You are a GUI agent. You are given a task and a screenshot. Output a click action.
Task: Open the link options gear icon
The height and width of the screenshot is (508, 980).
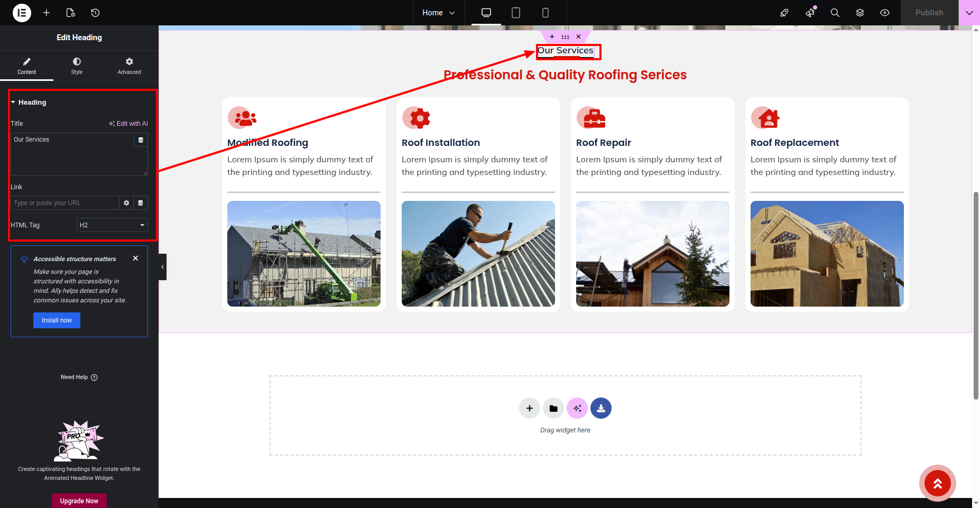pyautogui.click(x=126, y=203)
